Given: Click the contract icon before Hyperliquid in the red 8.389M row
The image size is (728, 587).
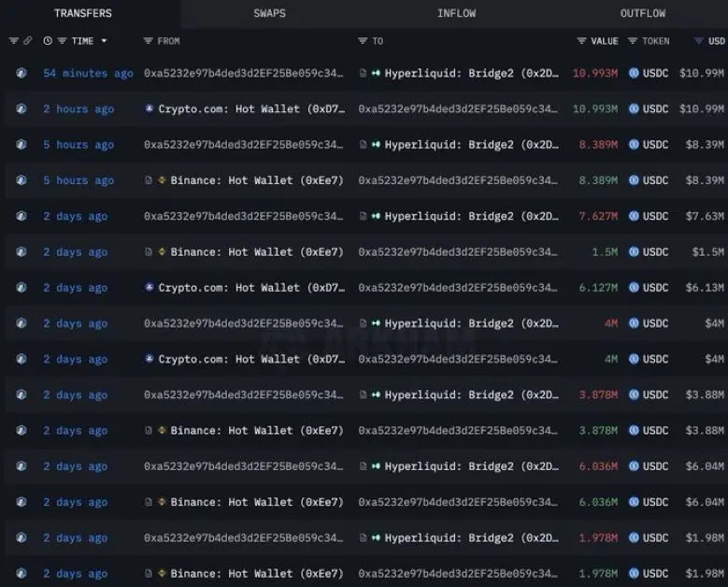Looking at the screenshot, I should (x=364, y=145).
